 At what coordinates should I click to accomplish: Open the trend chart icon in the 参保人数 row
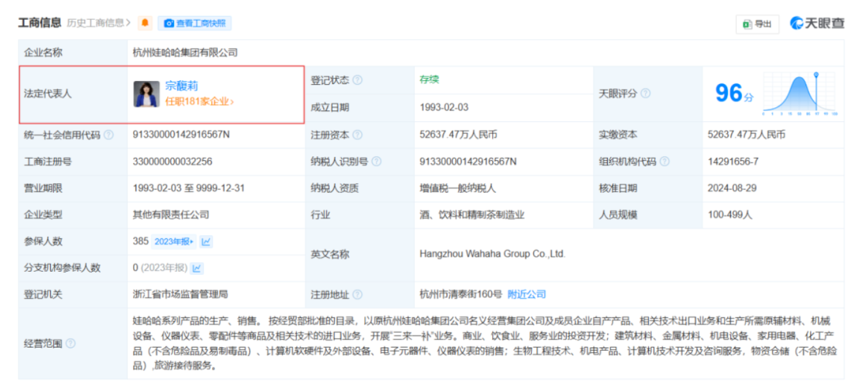coord(206,242)
